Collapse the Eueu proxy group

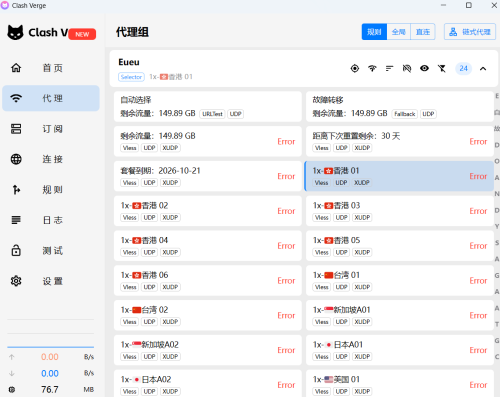[x=483, y=69]
